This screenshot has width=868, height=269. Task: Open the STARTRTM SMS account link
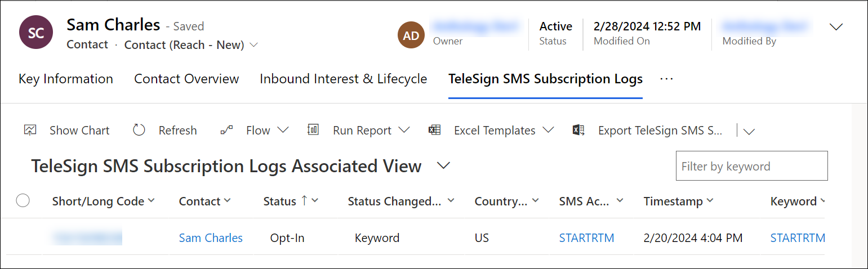(x=586, y=238)
